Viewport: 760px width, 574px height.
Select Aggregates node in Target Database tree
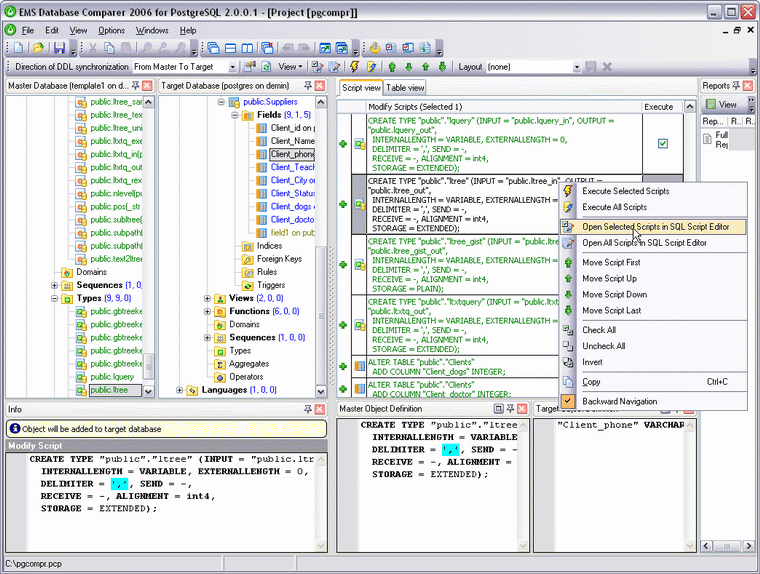[249, 364]
